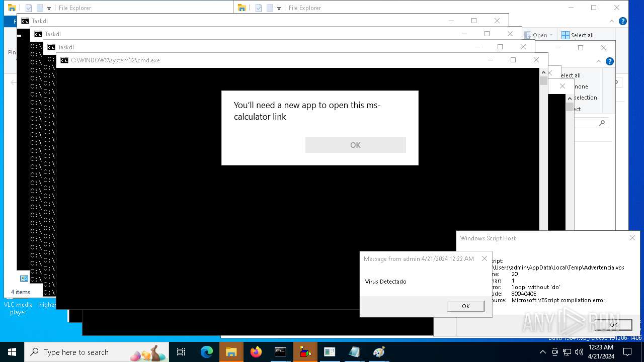Click the volume speaker tray icon

coord(579,352)
